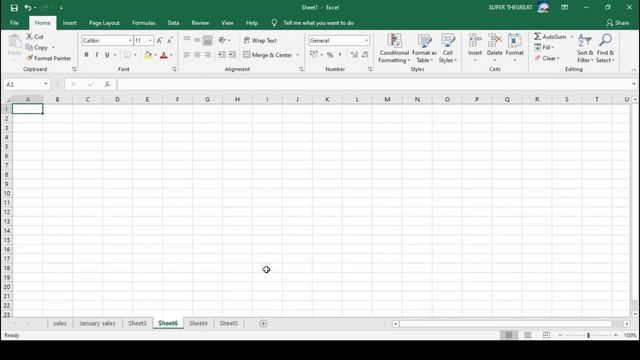Open Conditional Formatting

[394, 48]
